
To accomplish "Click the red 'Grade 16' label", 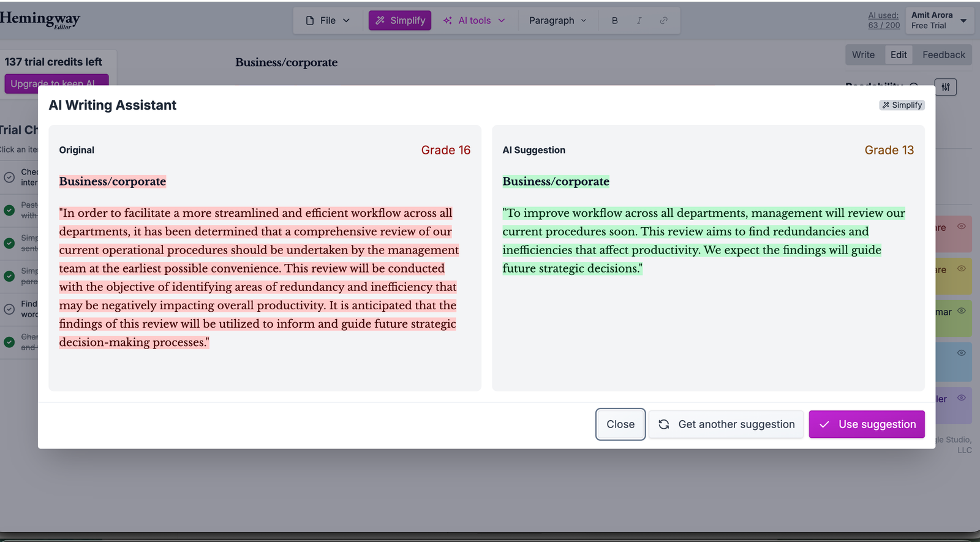I will [446, 150].
